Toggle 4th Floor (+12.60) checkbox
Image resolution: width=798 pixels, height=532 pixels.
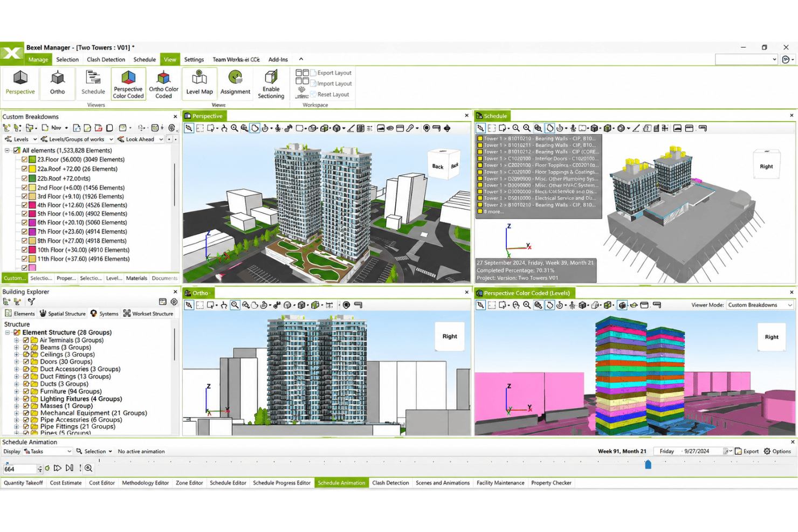point(24,205)
